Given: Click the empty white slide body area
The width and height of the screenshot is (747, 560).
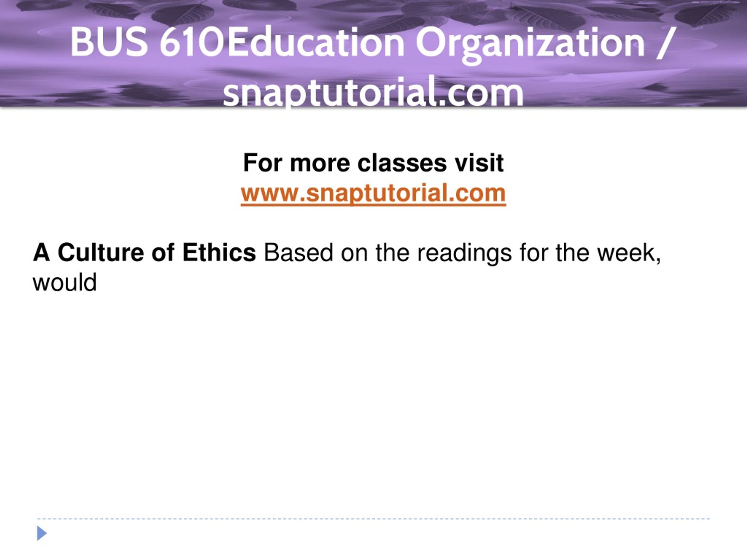Looking at the screenshot, I should [x=373, y=405].
